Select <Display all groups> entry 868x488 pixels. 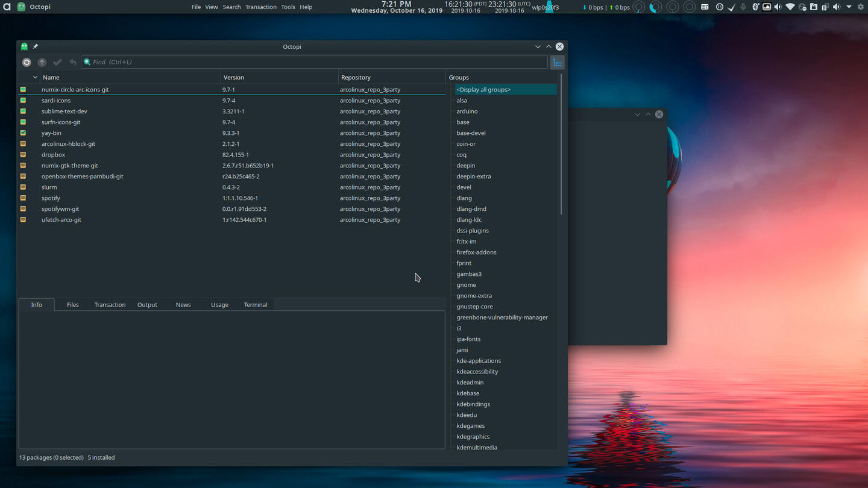pyautogui.click(x=505, y=89)
